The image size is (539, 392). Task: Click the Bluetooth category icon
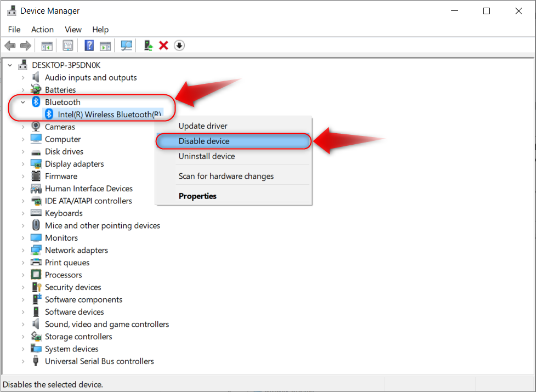(36, 102)
